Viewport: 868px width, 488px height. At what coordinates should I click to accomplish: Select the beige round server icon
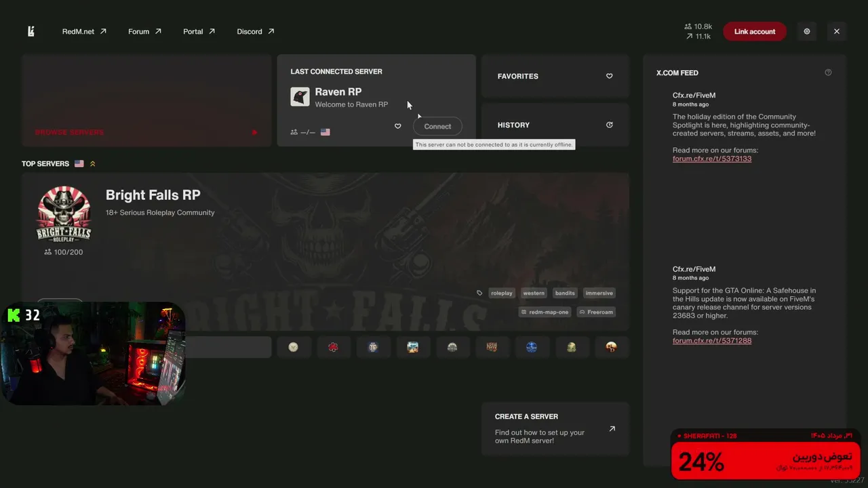[x=293, y=347]
